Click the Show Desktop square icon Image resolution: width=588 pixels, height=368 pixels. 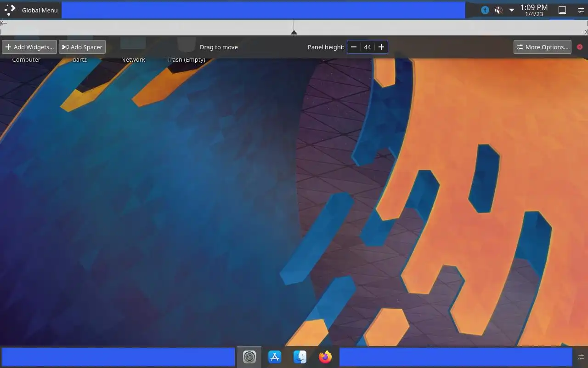(x=562, y=10)
